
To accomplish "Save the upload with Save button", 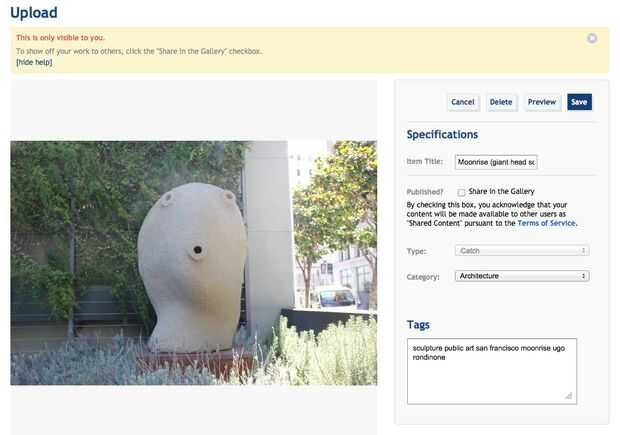I will pyautogui.click(x=579, y=102).
